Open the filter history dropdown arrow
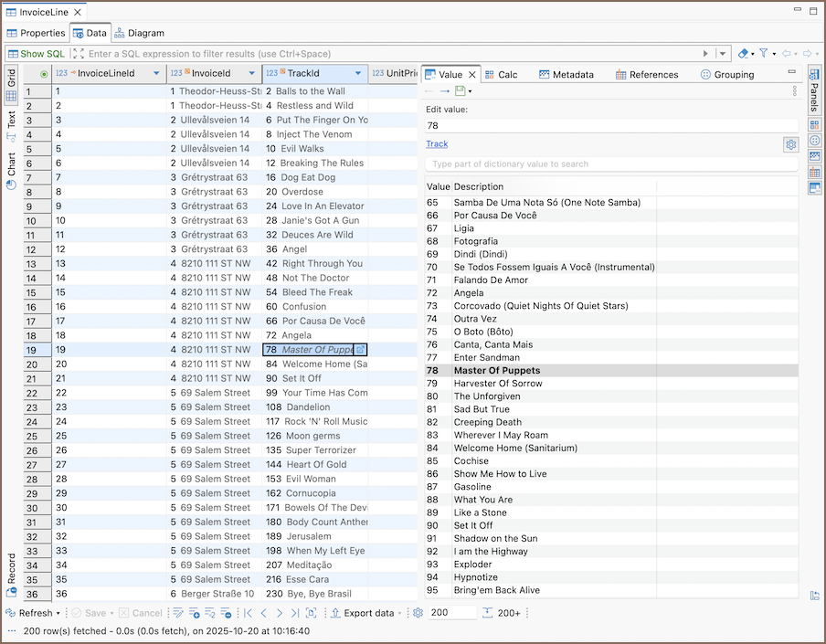 (723, 54)
